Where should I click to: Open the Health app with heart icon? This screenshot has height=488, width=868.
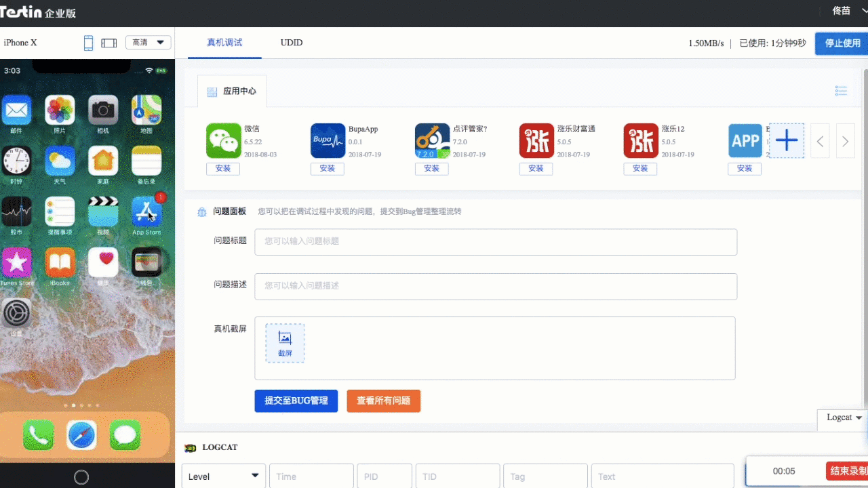[x=103, y=262]
